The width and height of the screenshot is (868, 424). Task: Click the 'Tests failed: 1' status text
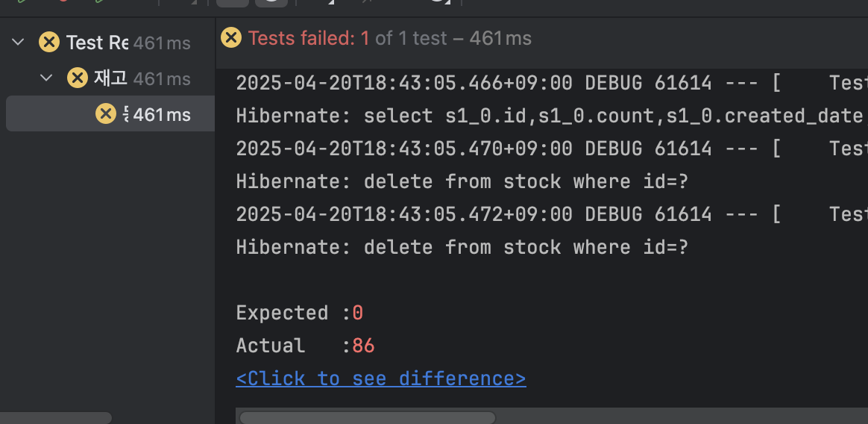308,38
